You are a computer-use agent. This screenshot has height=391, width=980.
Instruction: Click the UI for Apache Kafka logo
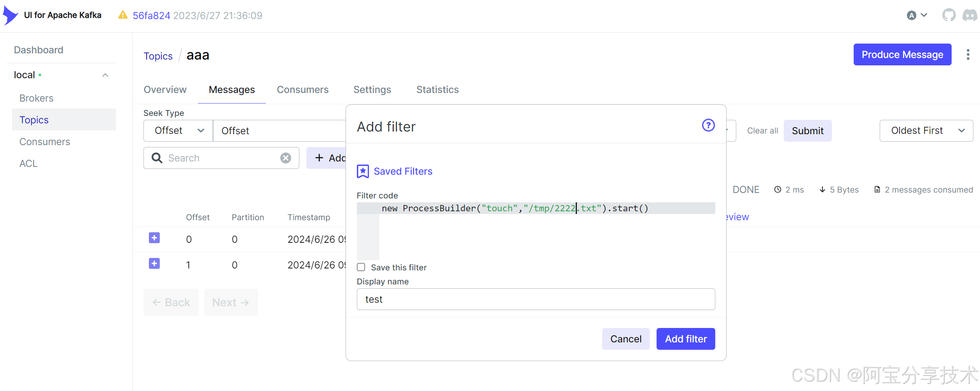tap(10, 16)
